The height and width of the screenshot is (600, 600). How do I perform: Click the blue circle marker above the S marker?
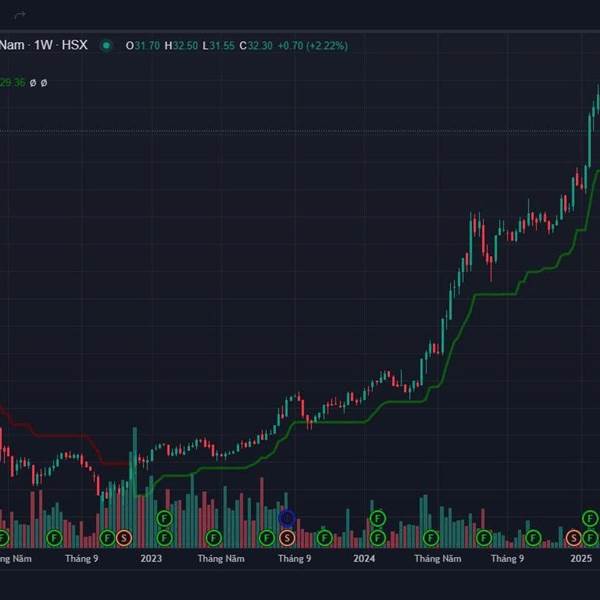coord(287,518)
